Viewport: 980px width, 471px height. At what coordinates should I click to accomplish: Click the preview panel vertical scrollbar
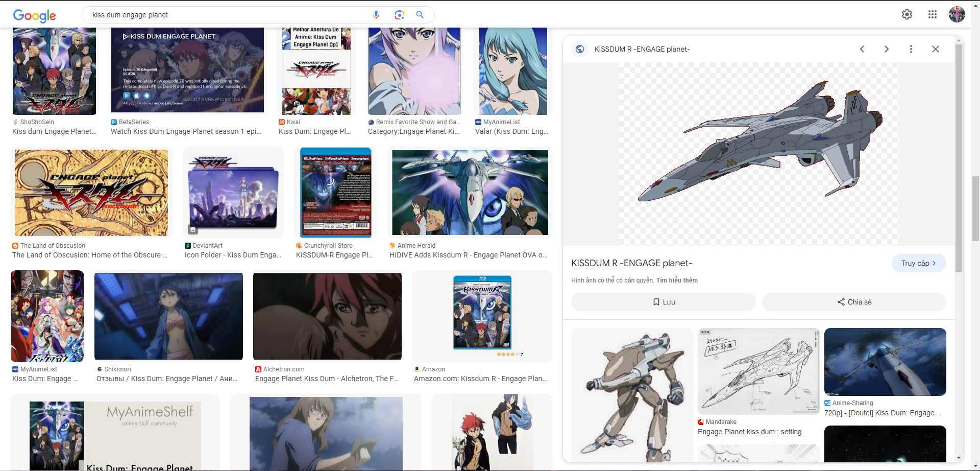tap(959, 158)
